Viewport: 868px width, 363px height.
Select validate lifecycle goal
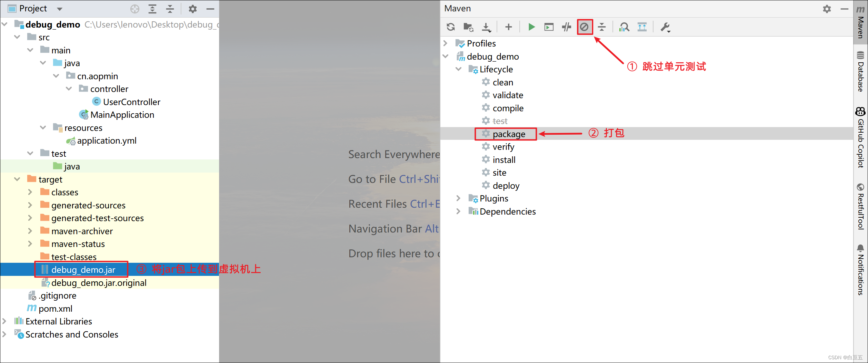(x=508, y=95)
